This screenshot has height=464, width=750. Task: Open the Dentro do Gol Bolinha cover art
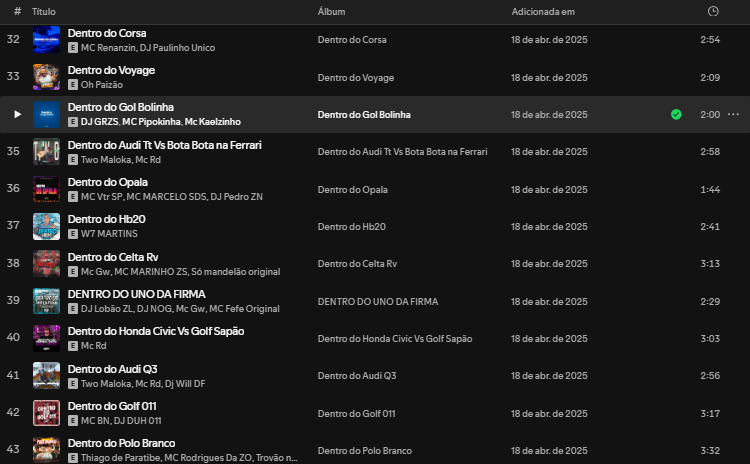46,114
